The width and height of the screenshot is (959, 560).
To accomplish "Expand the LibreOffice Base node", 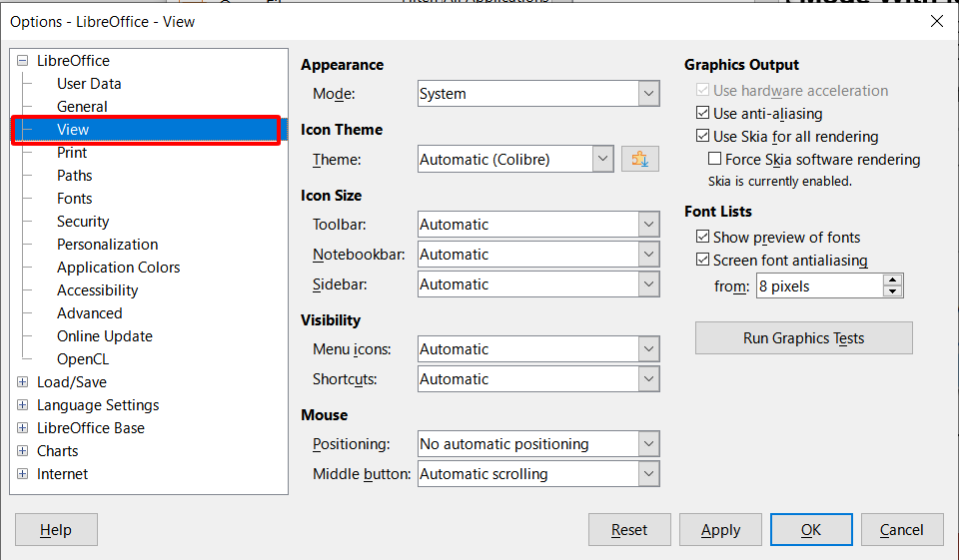I will [23, 428].
